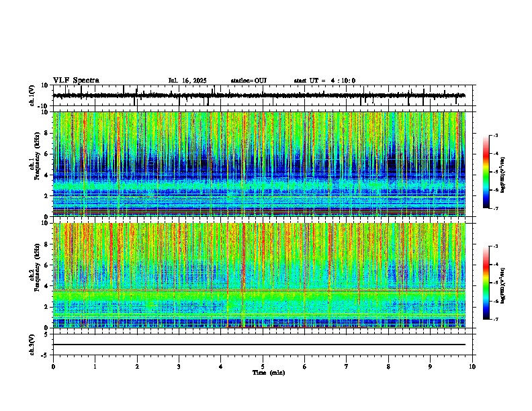The height and width of the screenshot is (411, 532).
Task: Click the '-10' tick on ch.1(V) axis
Action: tap(44, 106)
